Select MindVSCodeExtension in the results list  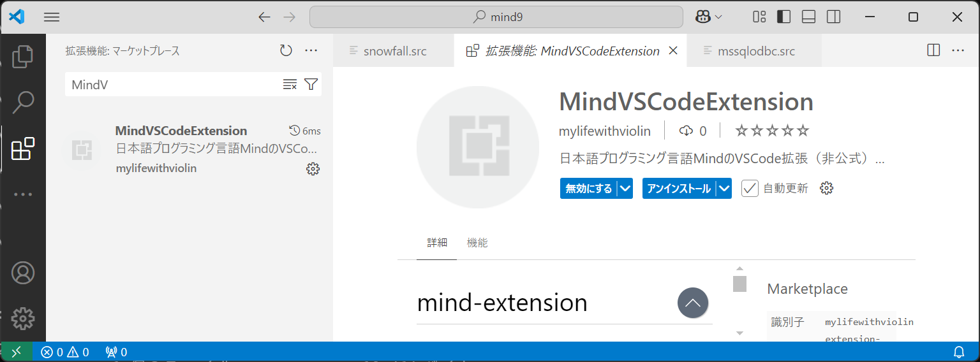pos(189,150)
